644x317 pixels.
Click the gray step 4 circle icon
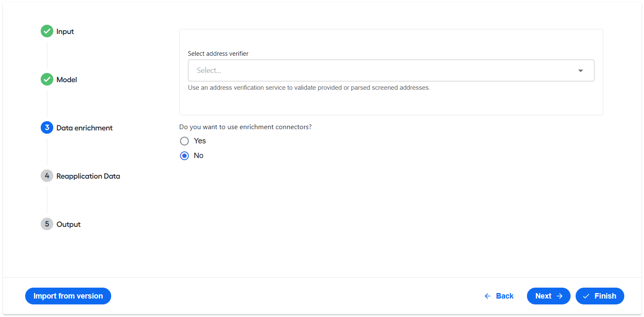coord(47,176)
